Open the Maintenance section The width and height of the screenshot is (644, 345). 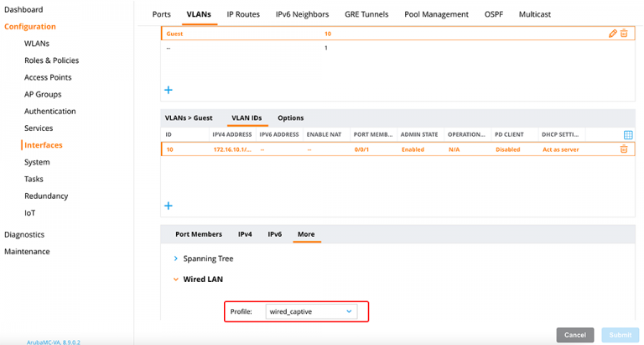coord(27,251)
